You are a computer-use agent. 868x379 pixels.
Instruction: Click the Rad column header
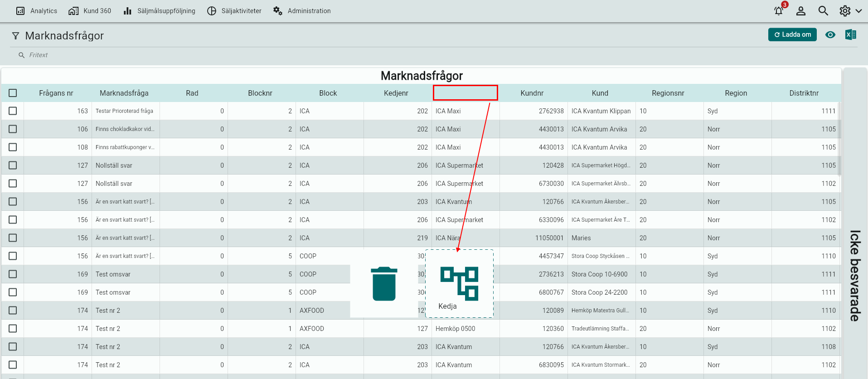click(x=192, y=93)
